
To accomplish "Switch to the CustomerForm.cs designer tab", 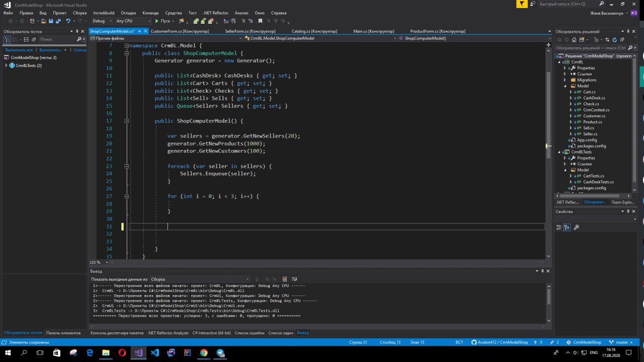I will click(x=180, y=31).
